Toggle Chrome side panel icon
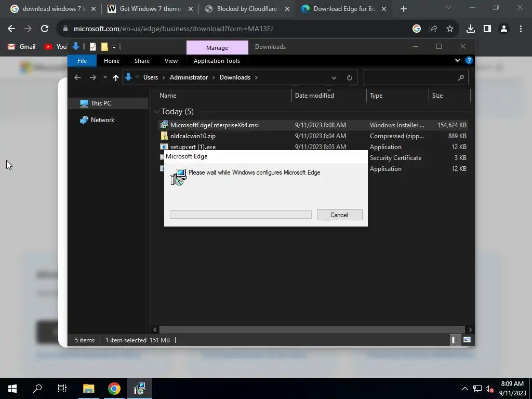This screenshot has width=532, height=399. 487,29
